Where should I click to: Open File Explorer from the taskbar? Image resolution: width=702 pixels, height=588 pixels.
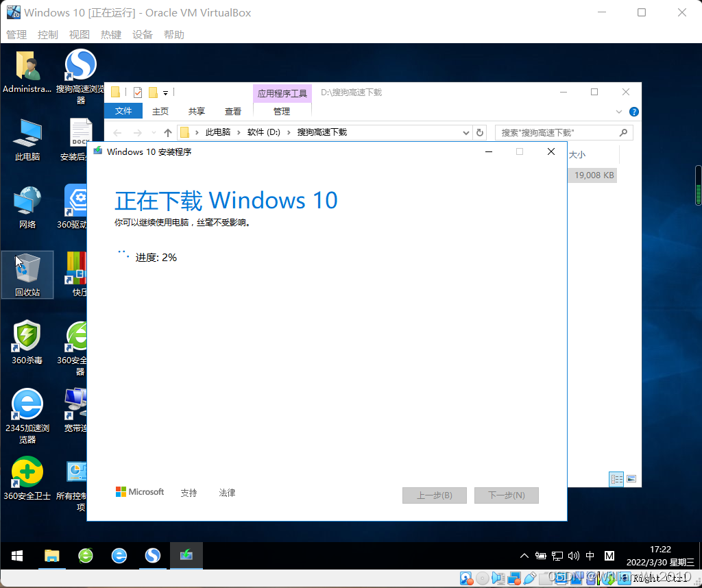pos(52,556)
